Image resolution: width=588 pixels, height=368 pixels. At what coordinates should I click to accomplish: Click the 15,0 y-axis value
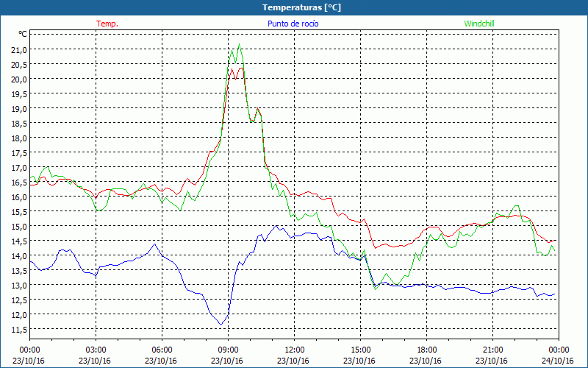tap(19, 226)
